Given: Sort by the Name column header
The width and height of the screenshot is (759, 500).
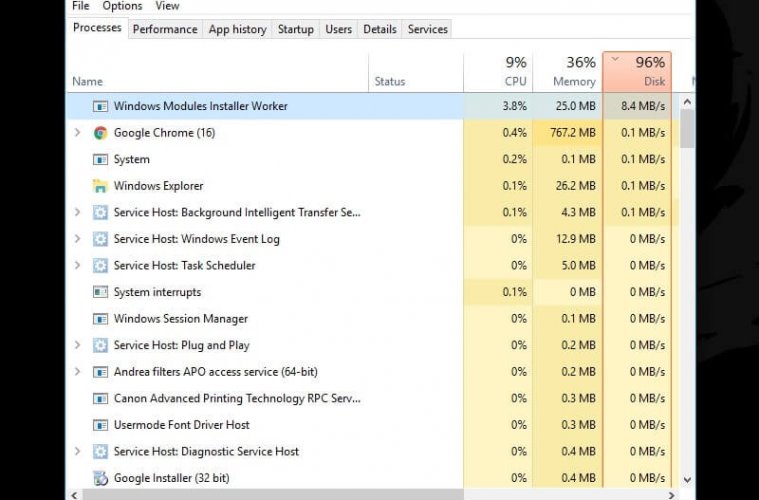Looking at the screenshot, I should coord(218,72).
